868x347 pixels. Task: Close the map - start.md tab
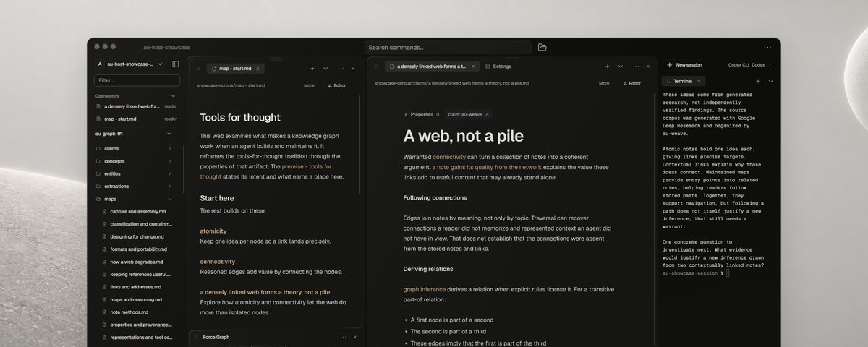point(258,68)
